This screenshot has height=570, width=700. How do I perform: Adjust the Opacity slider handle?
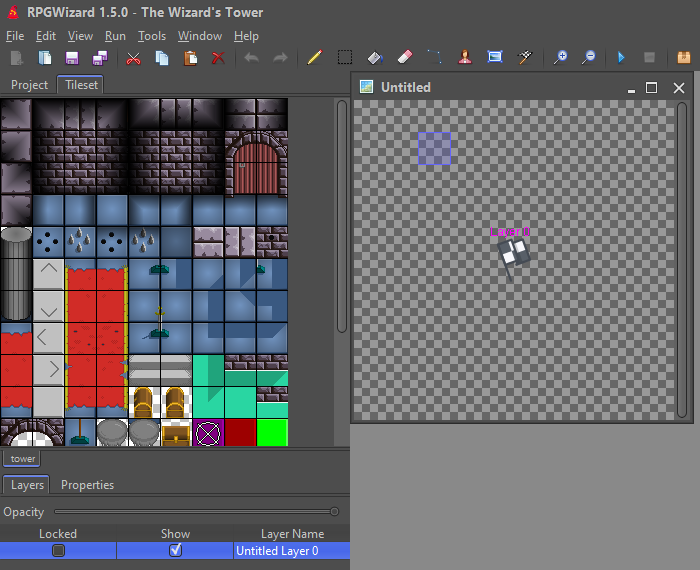point(334,512)
